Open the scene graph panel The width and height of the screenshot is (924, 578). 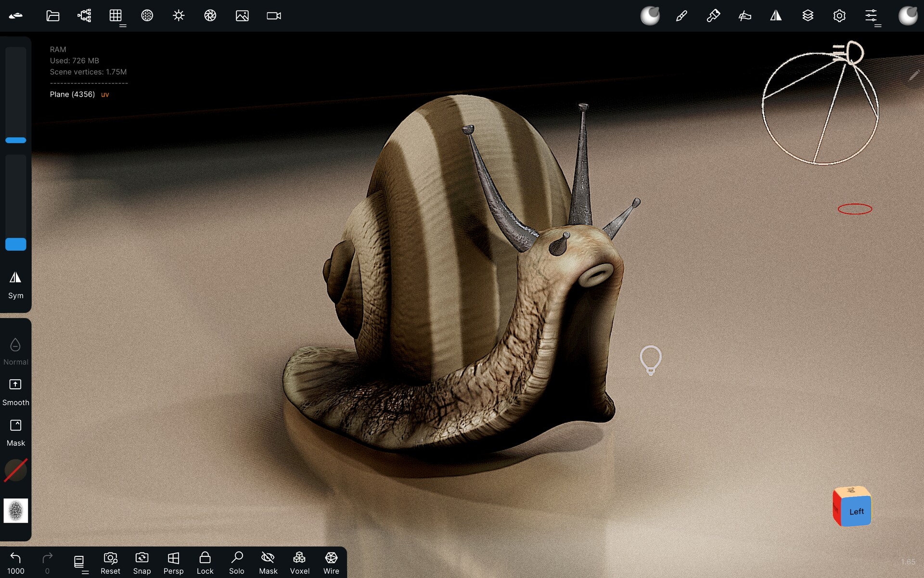[x=84, y=15]
